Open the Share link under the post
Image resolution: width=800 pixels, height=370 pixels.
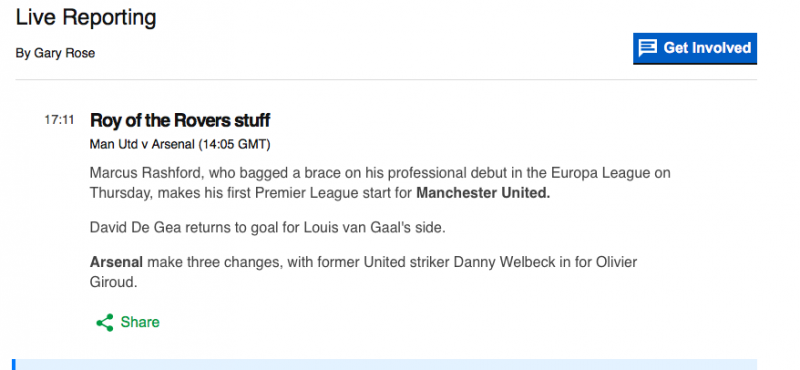(x=128, y=323)
